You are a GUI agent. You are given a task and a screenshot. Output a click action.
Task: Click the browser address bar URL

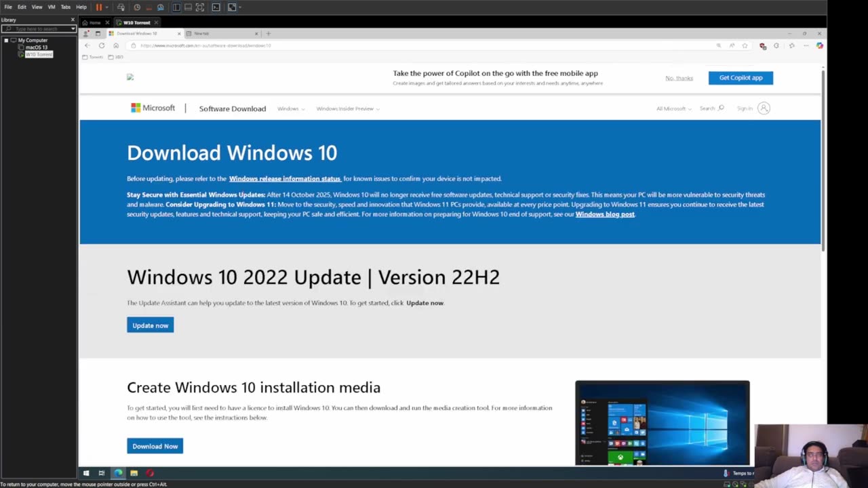coord(205,45)
